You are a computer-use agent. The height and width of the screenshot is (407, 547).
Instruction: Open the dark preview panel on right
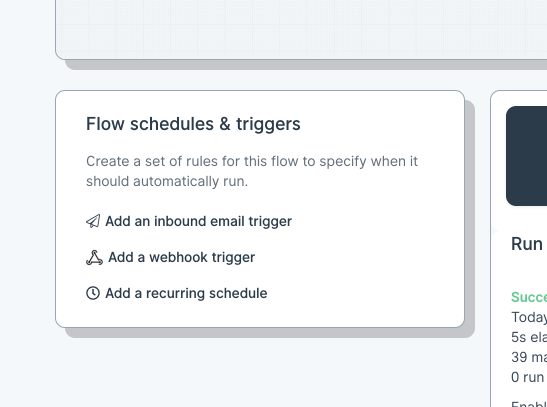tap(526, 156)
